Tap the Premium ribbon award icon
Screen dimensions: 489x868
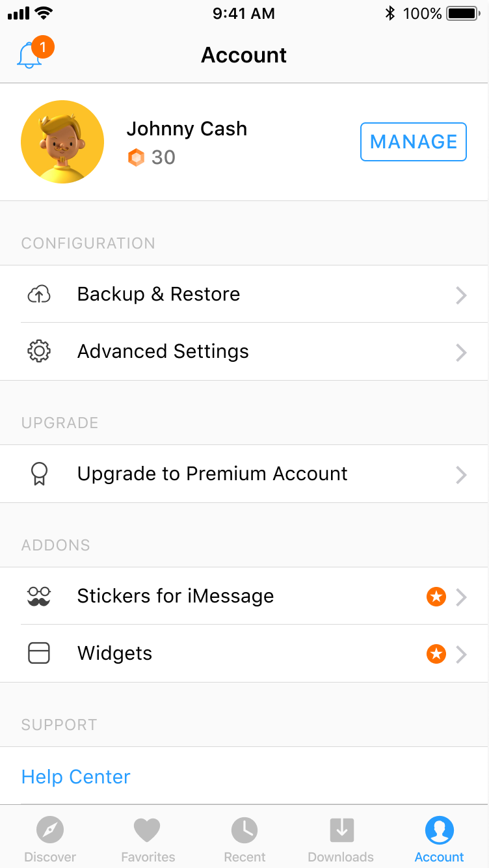[39, 474]
